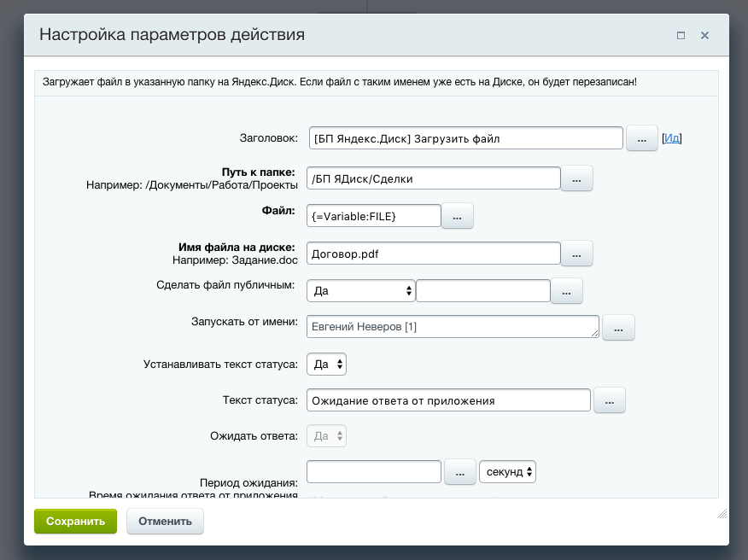Click ellipsis button beside the Файл field

(x=457, y=217)
